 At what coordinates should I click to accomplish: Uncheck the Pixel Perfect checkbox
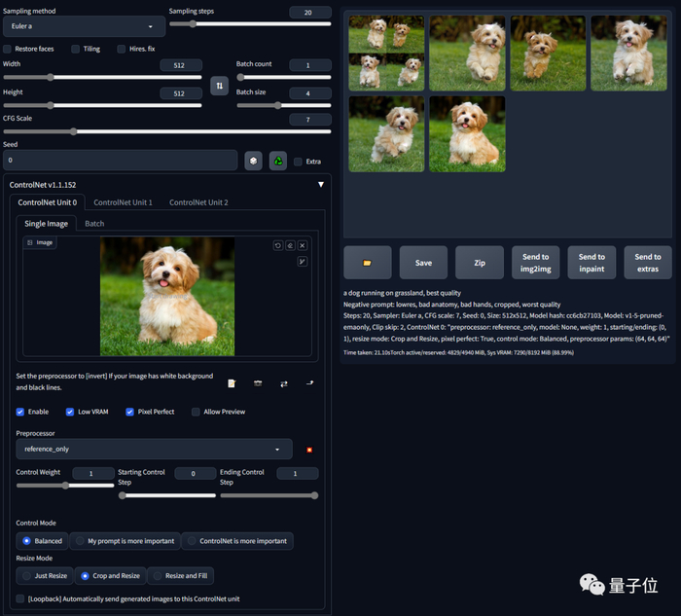coord(129,412)
